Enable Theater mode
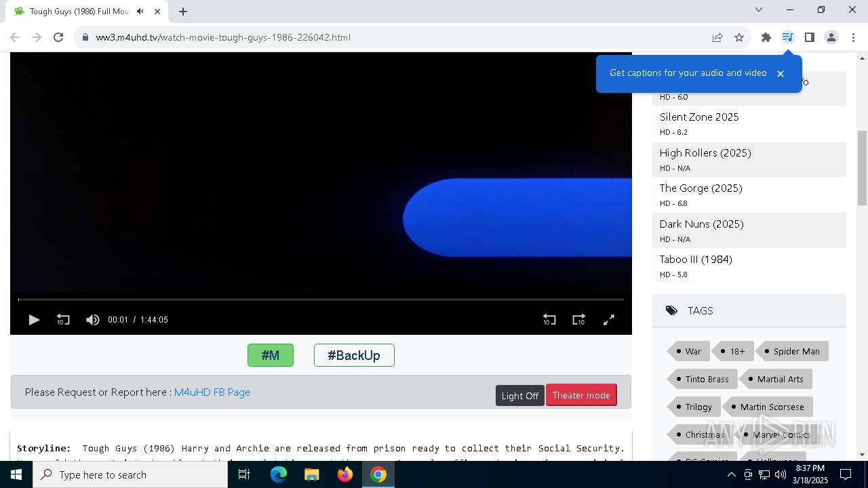 tap(581, 395)
